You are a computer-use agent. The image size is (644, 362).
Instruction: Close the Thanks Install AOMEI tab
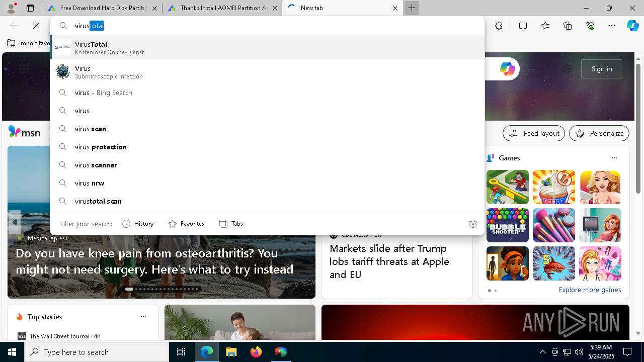[x=275, y=8]
